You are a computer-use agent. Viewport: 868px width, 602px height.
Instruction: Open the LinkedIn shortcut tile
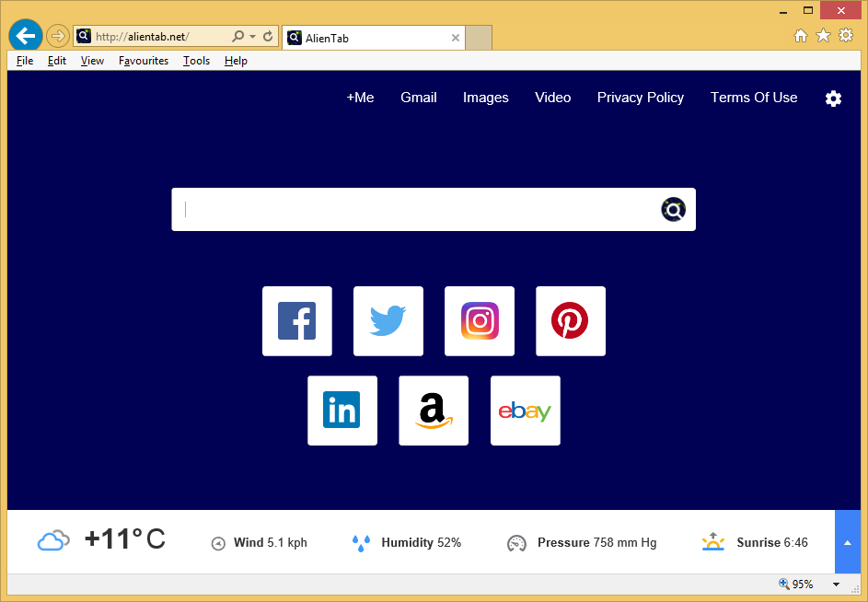pyautogui.click(x=342, y=411)
